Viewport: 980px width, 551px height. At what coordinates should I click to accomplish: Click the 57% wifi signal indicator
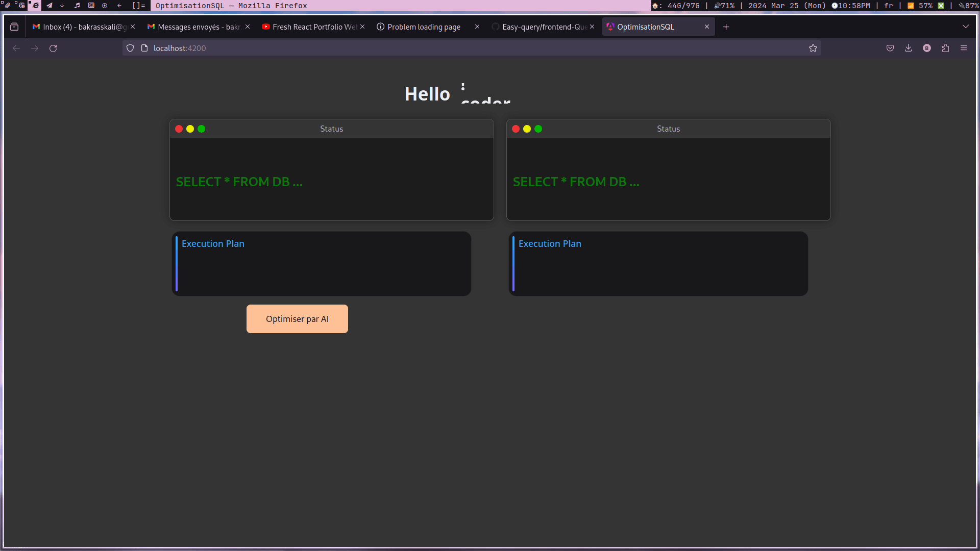(920, 6)
